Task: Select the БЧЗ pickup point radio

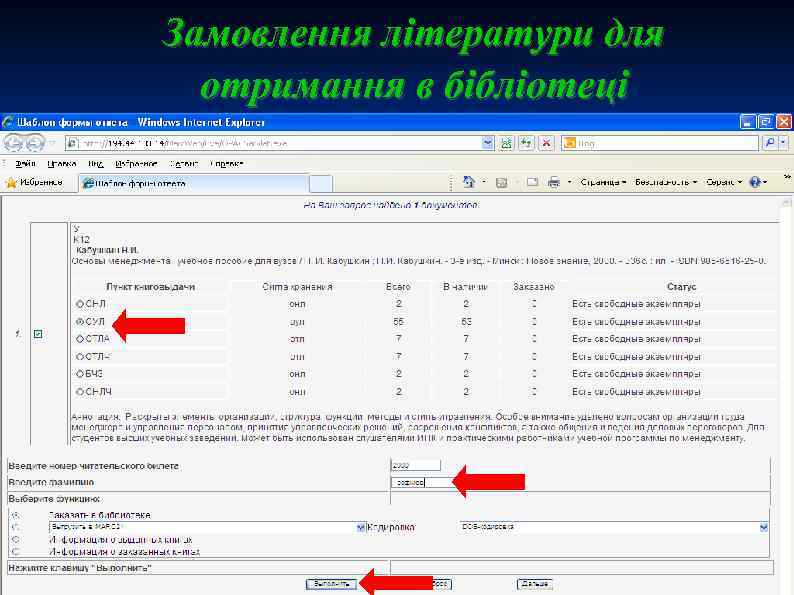Action: point(80,374)
